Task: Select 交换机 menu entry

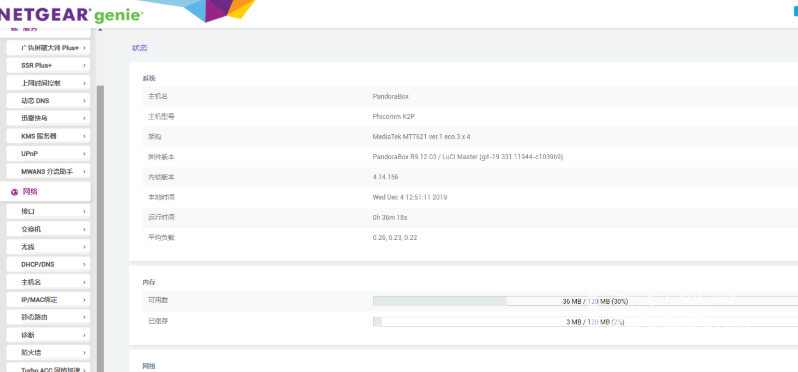Action: (x=48, y=229)
